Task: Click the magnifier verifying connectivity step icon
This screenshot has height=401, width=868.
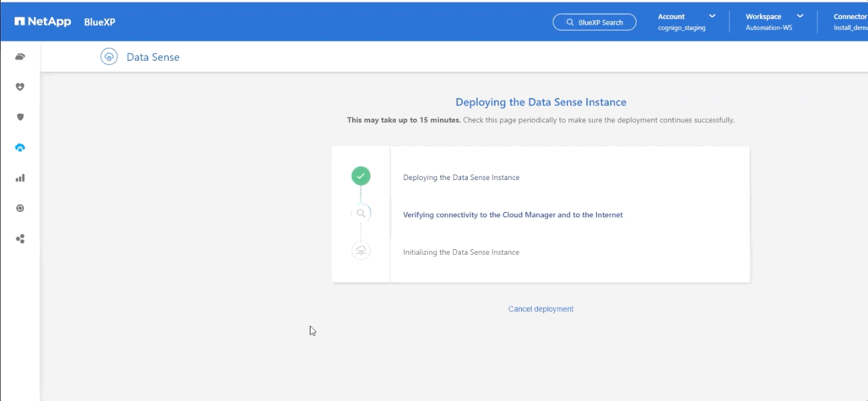Action: pos(361,213)
